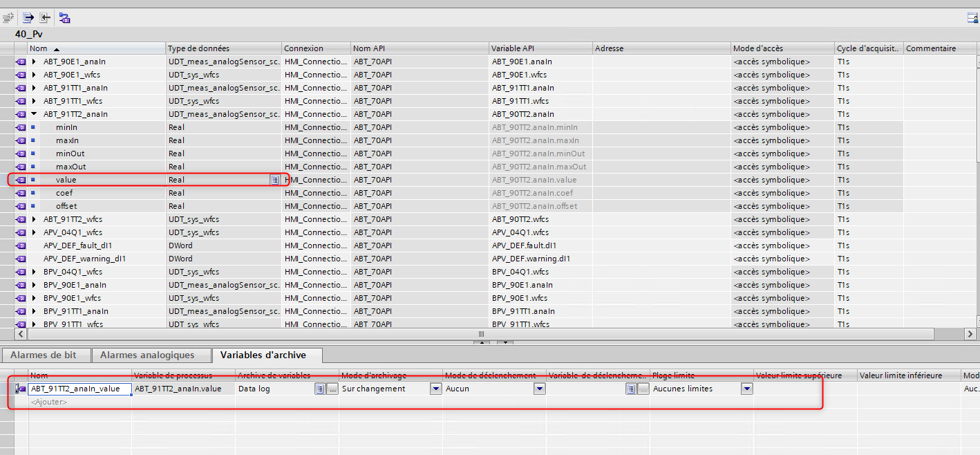Open the Aucun trigger mode dropdown

(539, 389)
